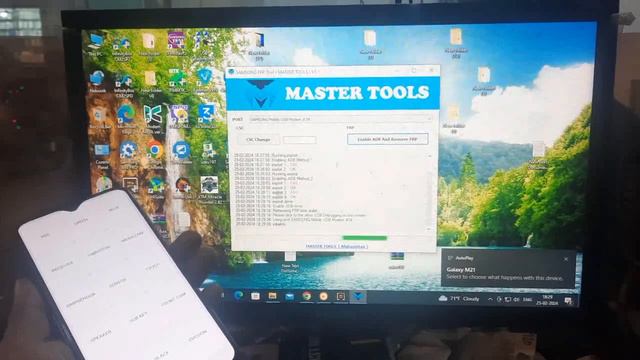Click CSC Changer button
The width and height of the screenshot is (640, 360).
[258, 140]
